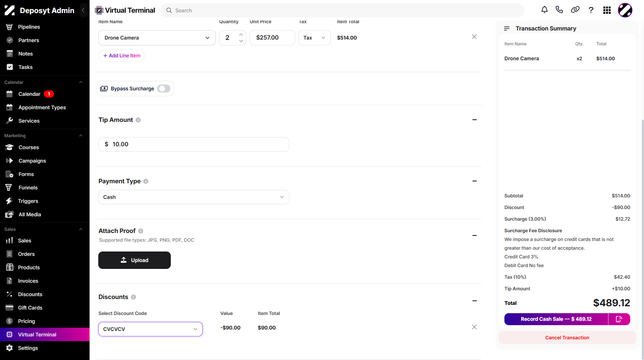
Task: Toggle the Bypass Surcharge switch
Action: (164, 89)
